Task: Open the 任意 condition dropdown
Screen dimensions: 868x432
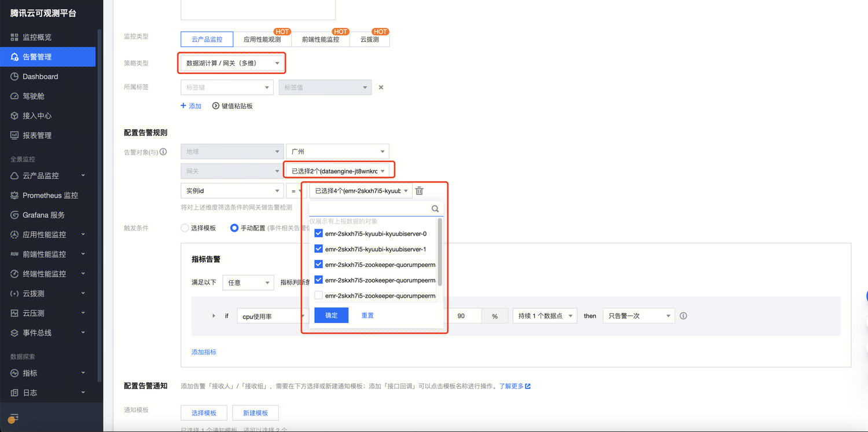Action: (x=248, y=283)
